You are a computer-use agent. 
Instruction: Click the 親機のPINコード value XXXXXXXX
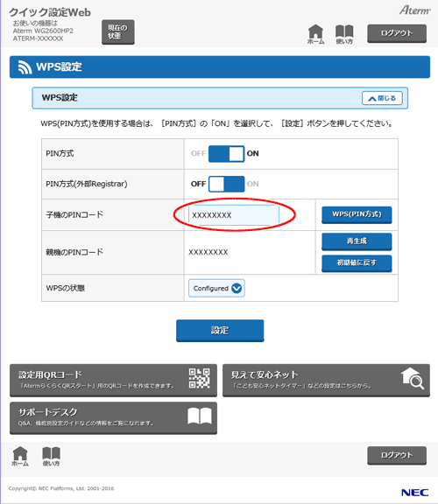tap(208, 252)
